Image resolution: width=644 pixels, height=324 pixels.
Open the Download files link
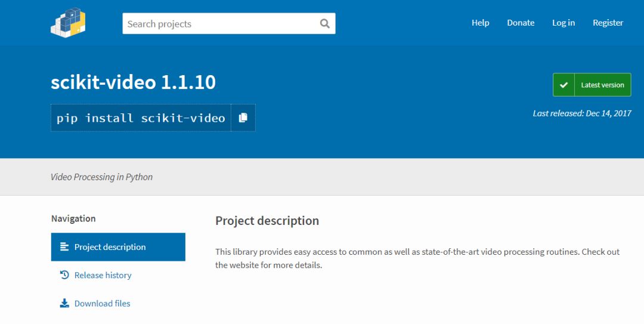pyautogui.click(x=103, y=304)
